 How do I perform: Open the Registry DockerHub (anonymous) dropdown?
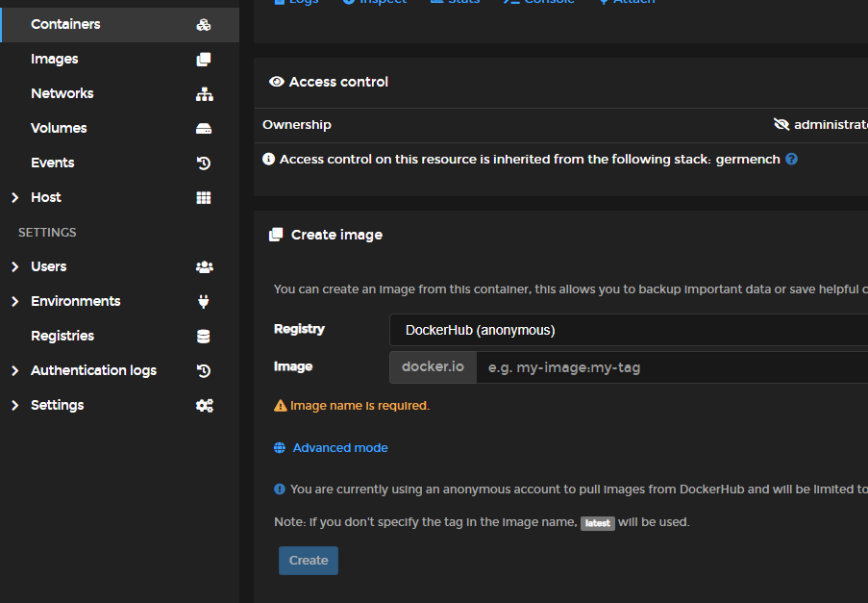(x=629, y=330)
